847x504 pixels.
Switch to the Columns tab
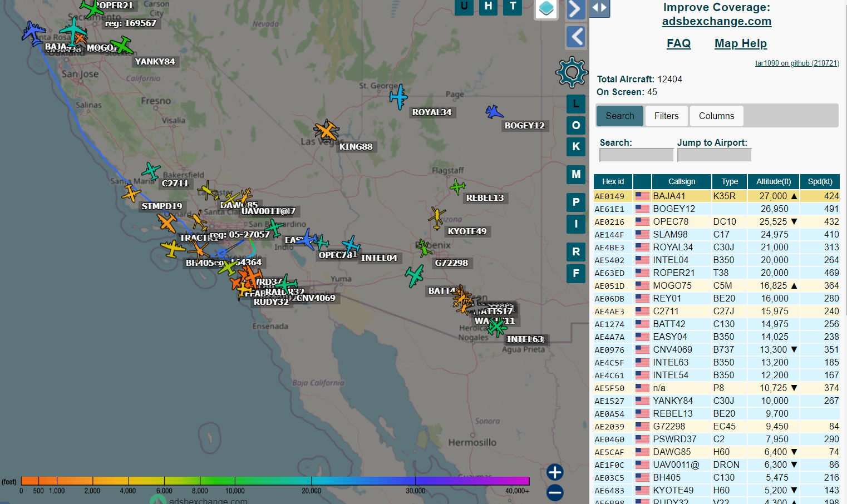[x=717, y=116]
